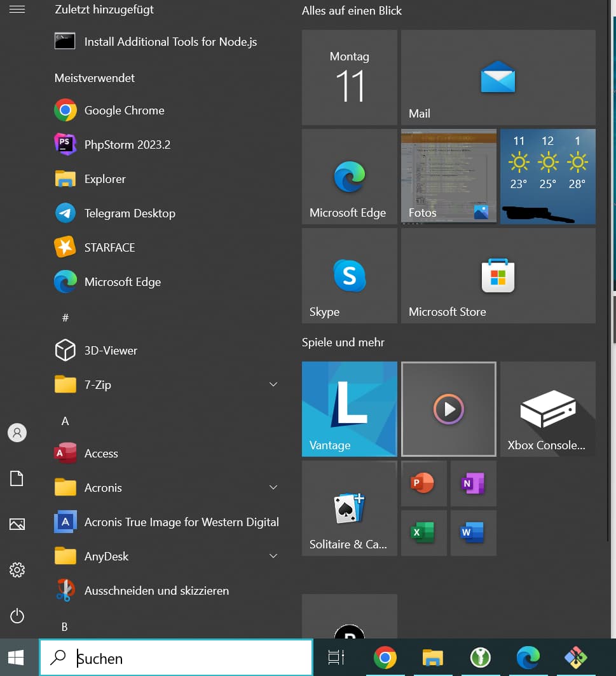The width and height of the screenshot is (616, 676).
Task: Open the green key app on the taskbar
Action: (x=481, y=658)
